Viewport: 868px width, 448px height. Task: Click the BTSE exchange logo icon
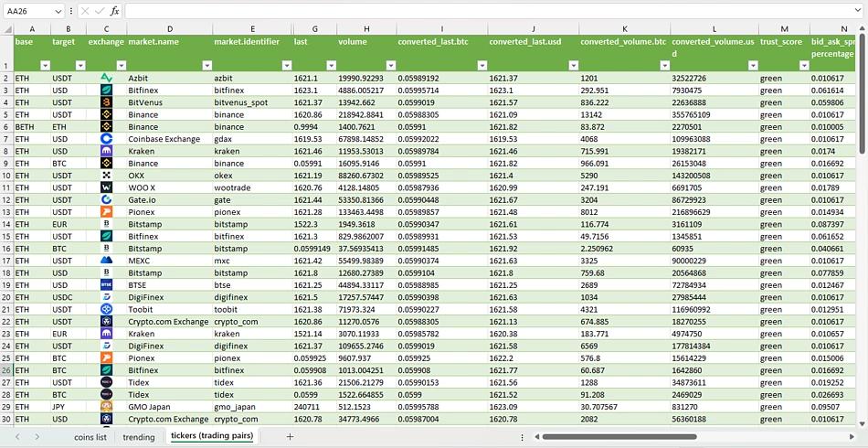[106, 284]
